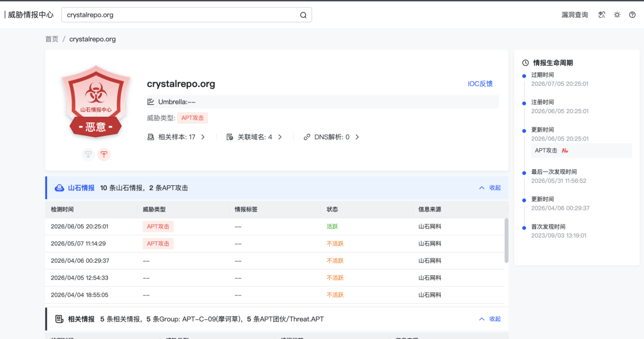Click the related samples icon

151,137
